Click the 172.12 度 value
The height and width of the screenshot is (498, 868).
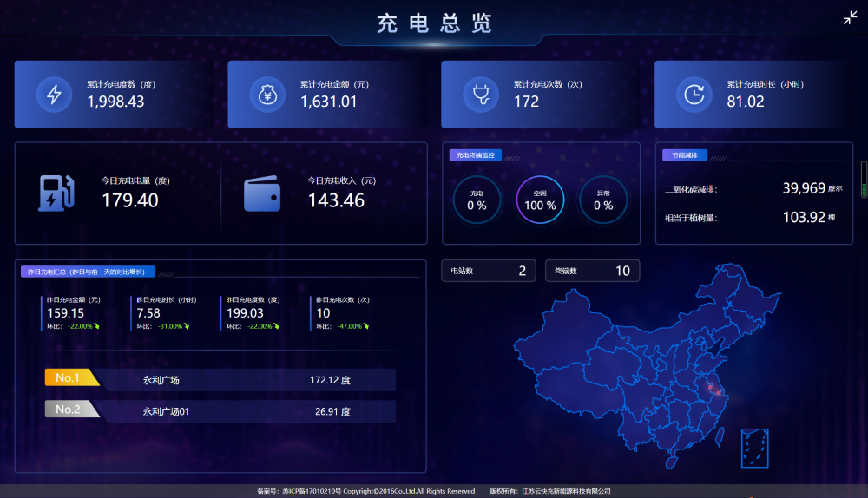pos(330,380)
